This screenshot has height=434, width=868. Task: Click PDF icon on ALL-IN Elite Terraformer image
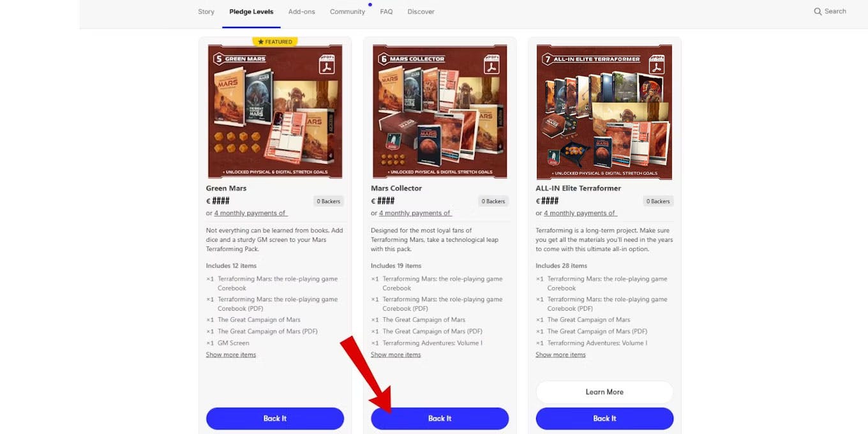[657, 64]
